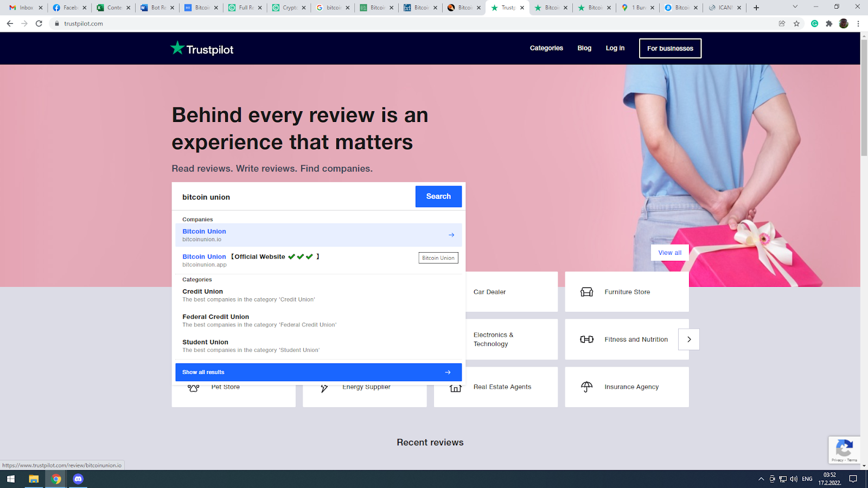
Task: Open the browser extensions puzzle icon
Action: [829, 23]
